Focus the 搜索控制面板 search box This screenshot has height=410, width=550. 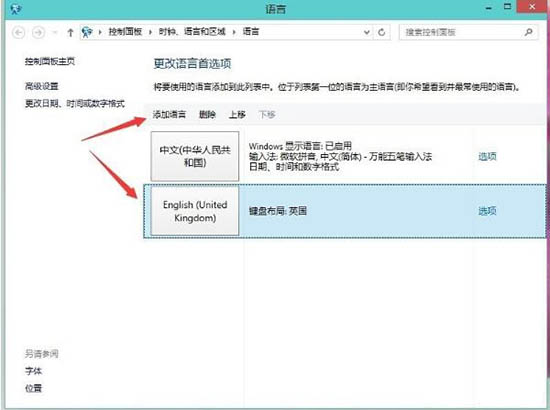pos(468,32)
